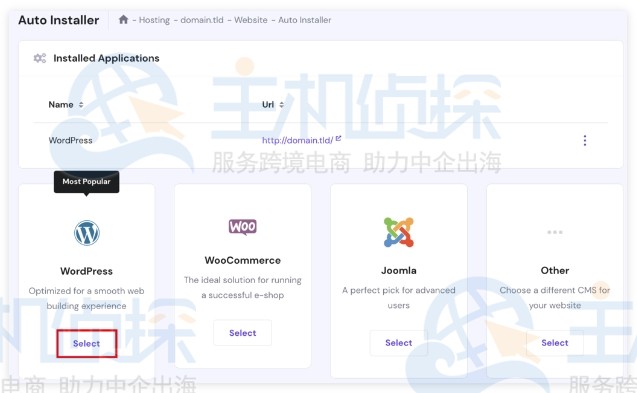637x393 pixels.
Task: Click the WooCommerce card title
Action: pyautogui.click(x=243, y=261)
